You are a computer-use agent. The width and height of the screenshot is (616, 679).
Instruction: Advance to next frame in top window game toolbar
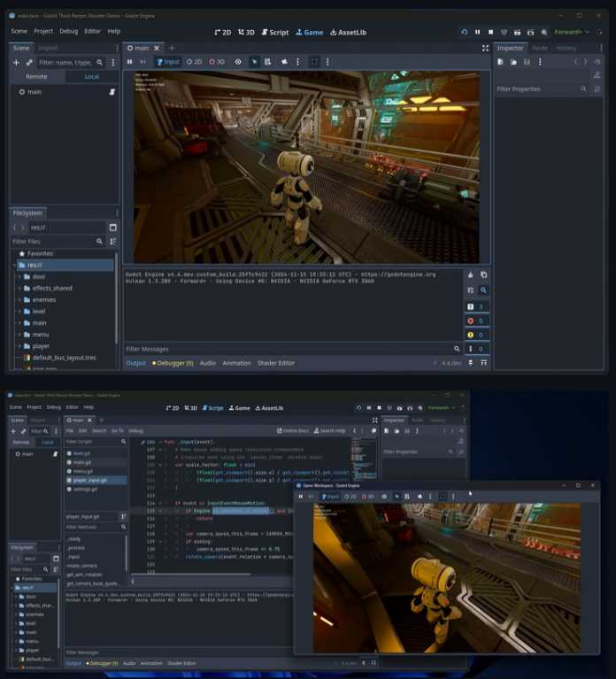click(x=142, y=62)
